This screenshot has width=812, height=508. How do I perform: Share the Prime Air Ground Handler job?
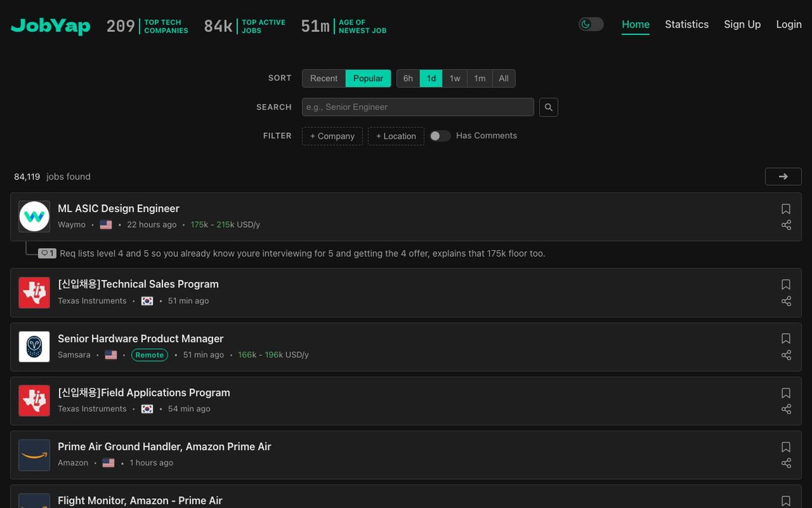click(786, 463)
